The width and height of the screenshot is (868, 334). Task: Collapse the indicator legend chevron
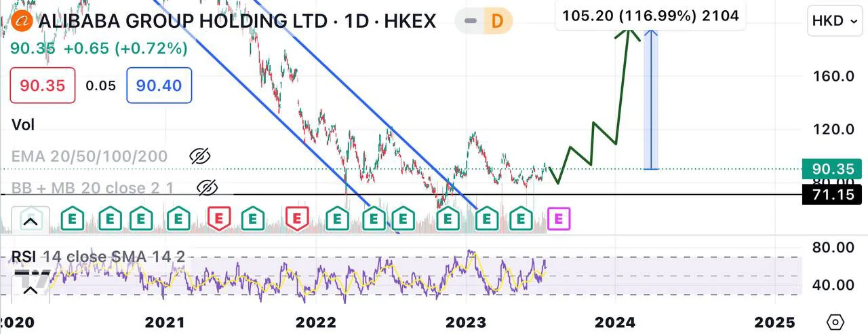click(x=31, y=220)
